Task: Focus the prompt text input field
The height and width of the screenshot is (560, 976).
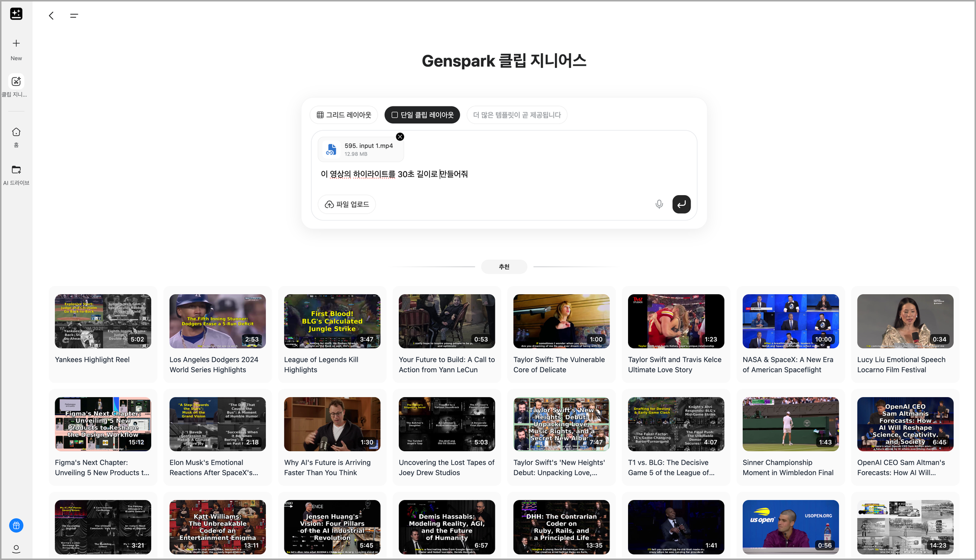Action: (x=504, y=174)
